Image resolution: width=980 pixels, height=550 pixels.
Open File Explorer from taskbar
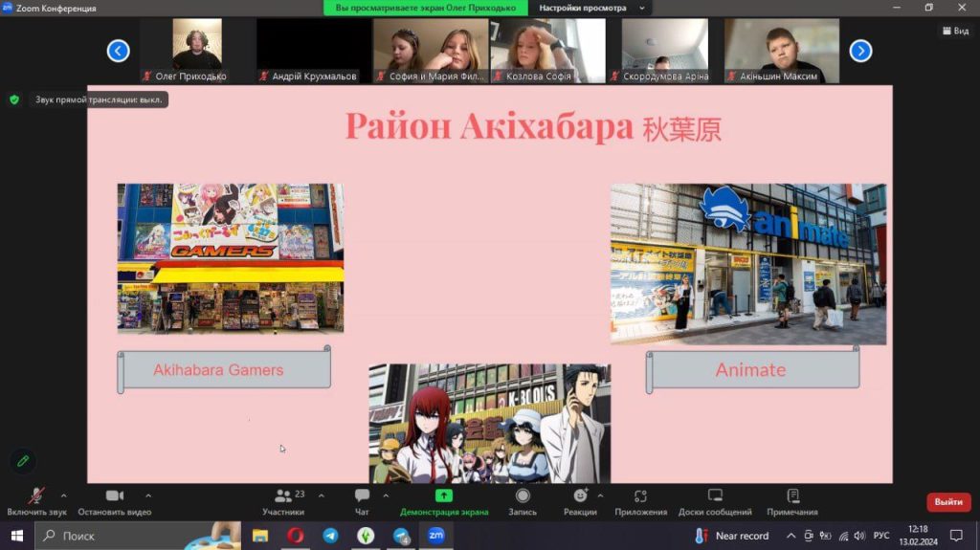click(x=260, y=536)
